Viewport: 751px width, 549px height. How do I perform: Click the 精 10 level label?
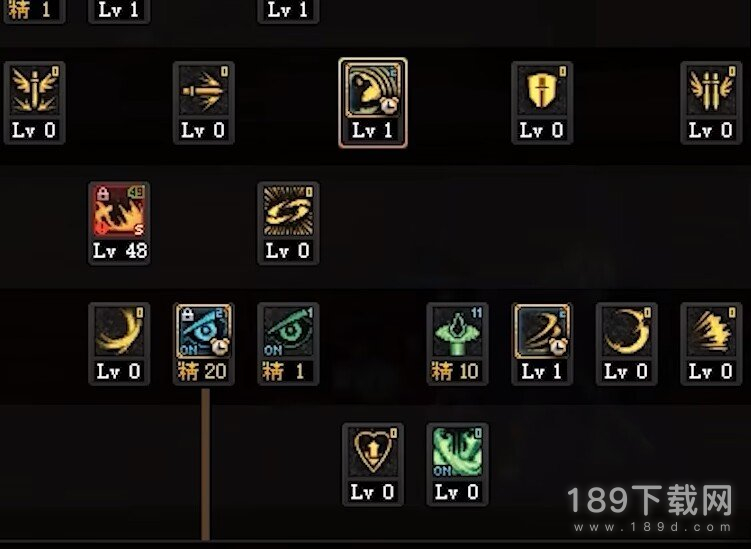click(x=455, y=371)
